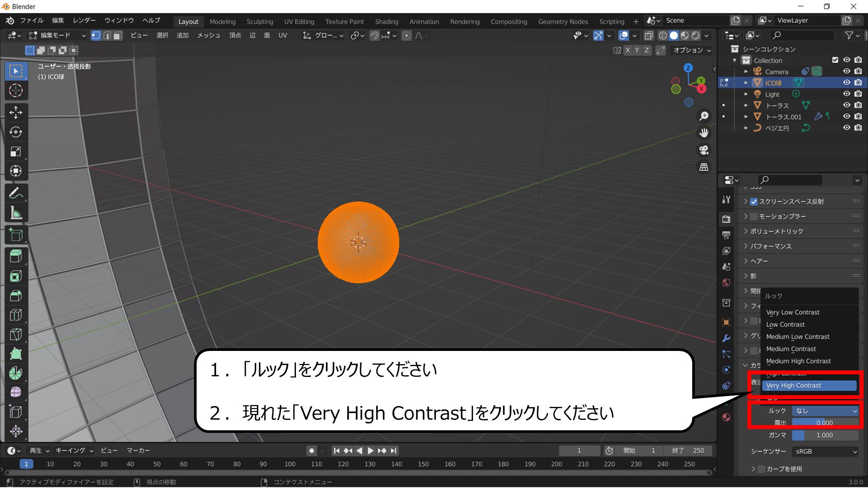Hide Camera object in viewport
The height and width of the screenshot is (488, 868).
[x=846, y=71]
